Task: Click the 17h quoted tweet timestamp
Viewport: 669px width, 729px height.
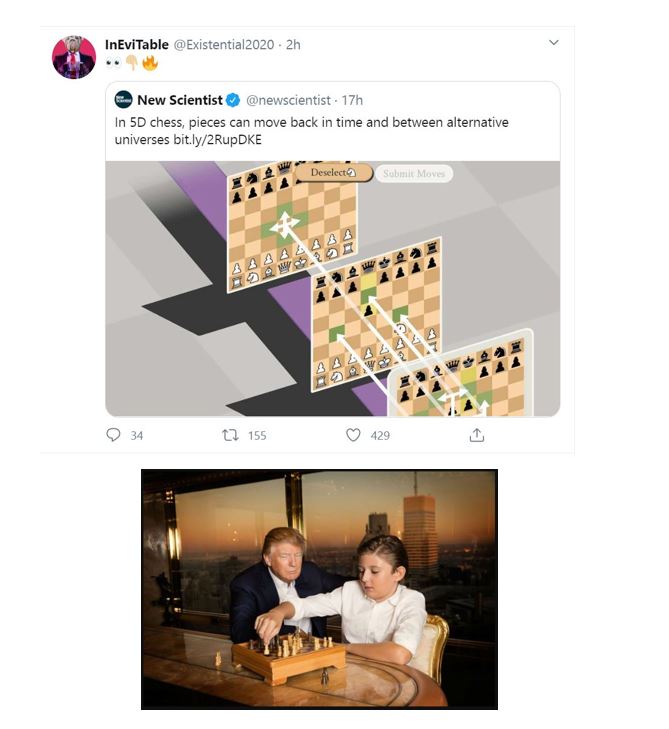Action: click(x=352, y=100)
